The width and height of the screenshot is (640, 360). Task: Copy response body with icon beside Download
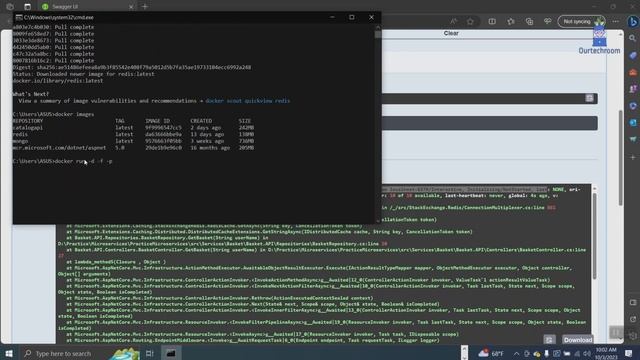[549, 340]
